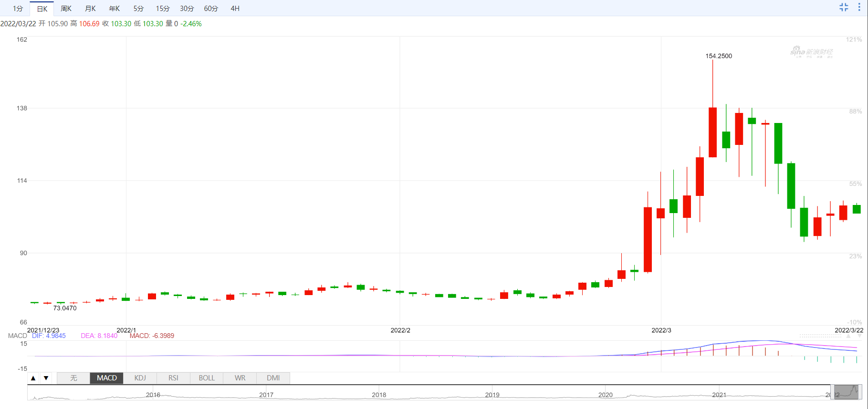Click the -2.46% change value
The image size is (868, 409).
click(191, 24)
